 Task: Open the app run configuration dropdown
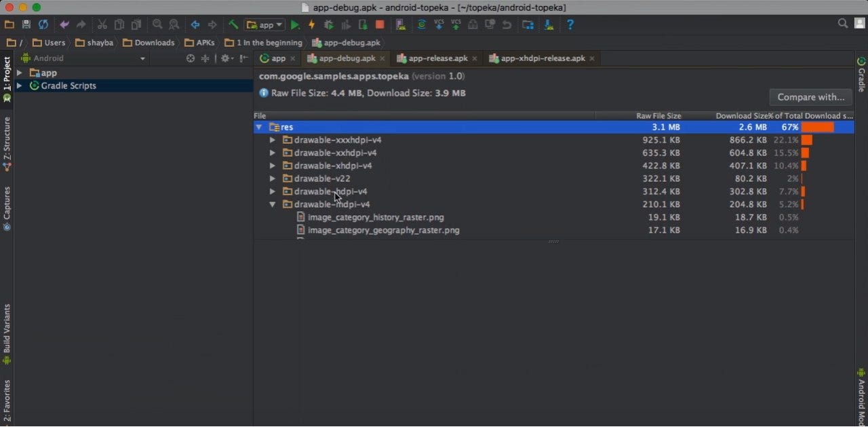(264, 24)
